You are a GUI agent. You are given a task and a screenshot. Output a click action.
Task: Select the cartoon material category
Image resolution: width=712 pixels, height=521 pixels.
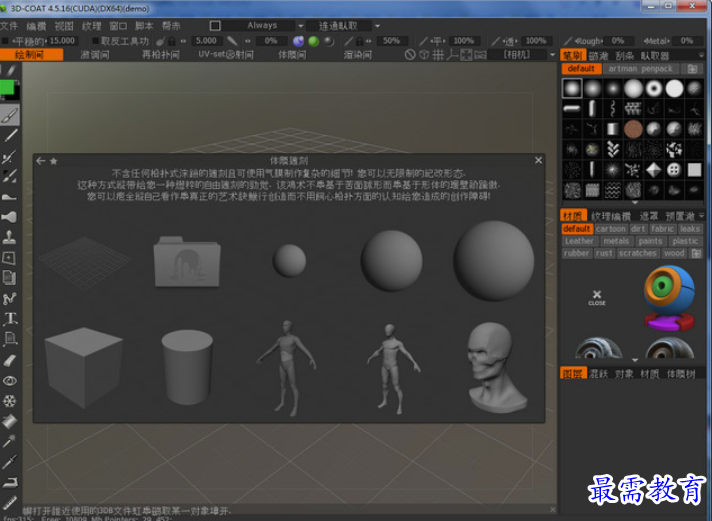[x=611, y=229]
